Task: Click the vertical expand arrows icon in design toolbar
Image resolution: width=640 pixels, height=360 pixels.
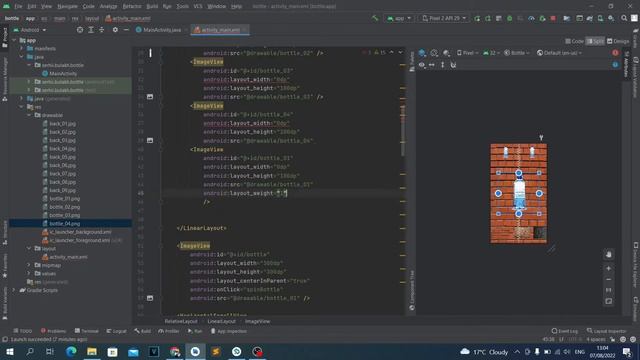Action: [x=442, y=64]
